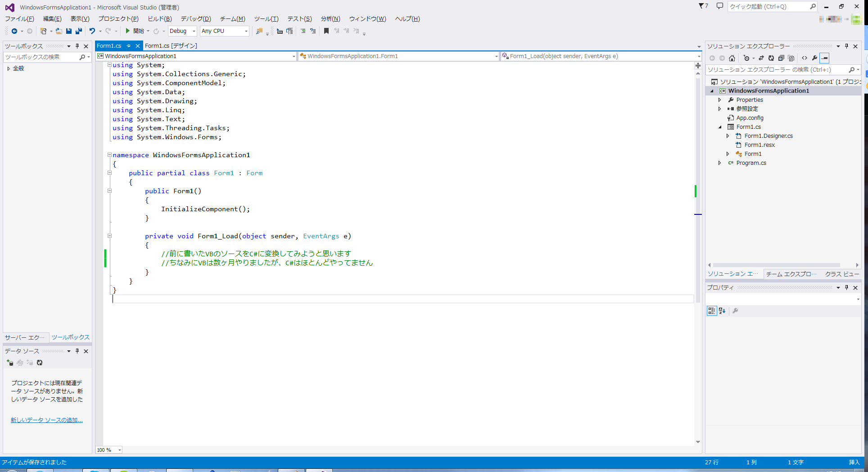Viewport: 868px width, 472px height.
Task: Navigate backward with the toolbar back arrow
Action: [x=14, y=31]
